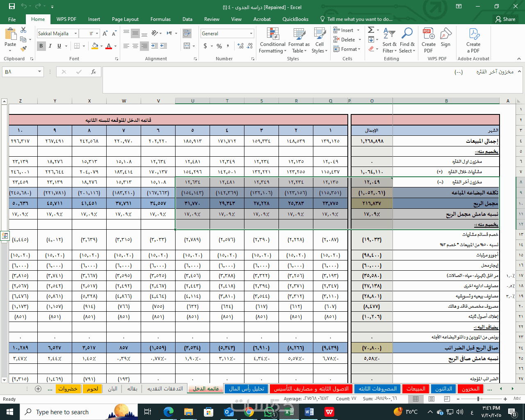Toggle Middle Align vertical alignment

tap(135, 34)
